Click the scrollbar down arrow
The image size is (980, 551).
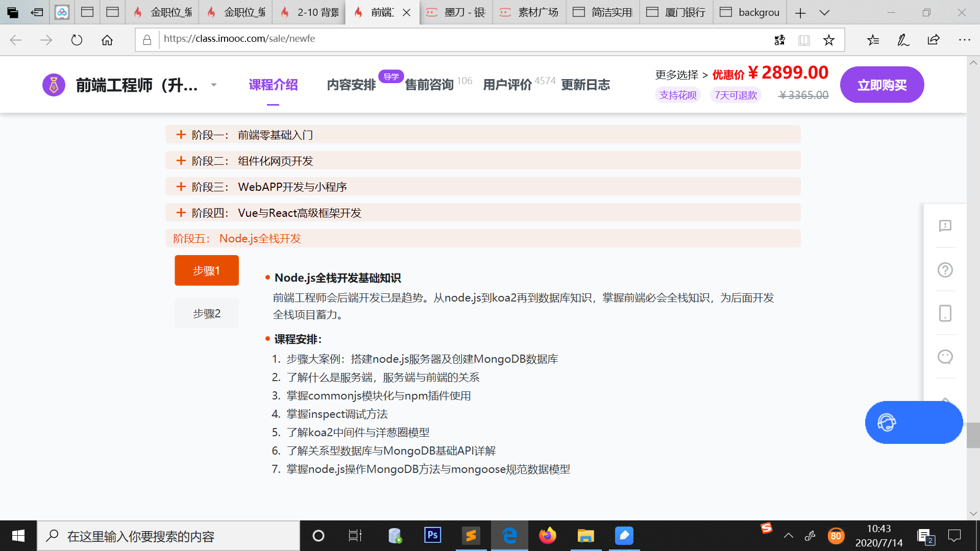(x=973, y=513)
